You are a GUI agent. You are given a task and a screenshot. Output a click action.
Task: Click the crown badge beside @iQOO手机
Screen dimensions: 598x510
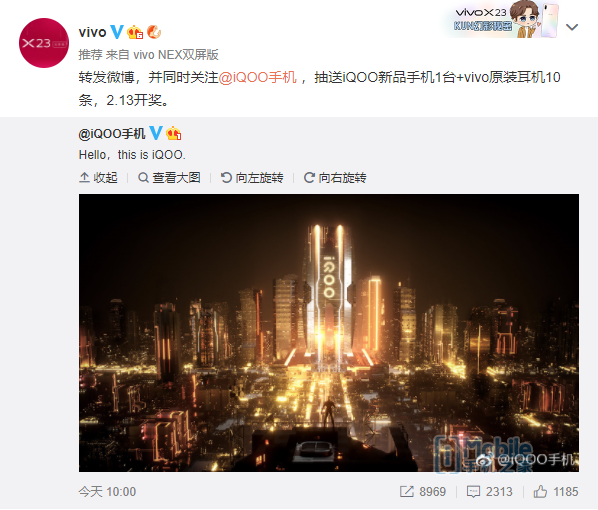pyautogui.click(x=174, y=133)
